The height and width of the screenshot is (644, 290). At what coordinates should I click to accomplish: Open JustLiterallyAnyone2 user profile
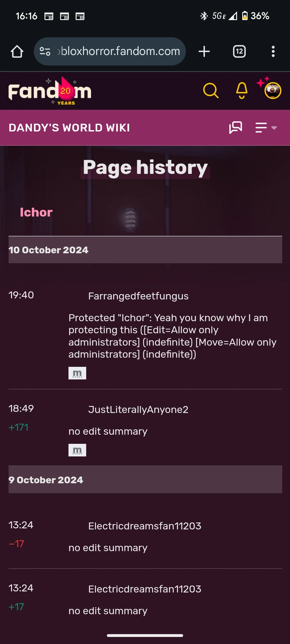click(138, 410)
